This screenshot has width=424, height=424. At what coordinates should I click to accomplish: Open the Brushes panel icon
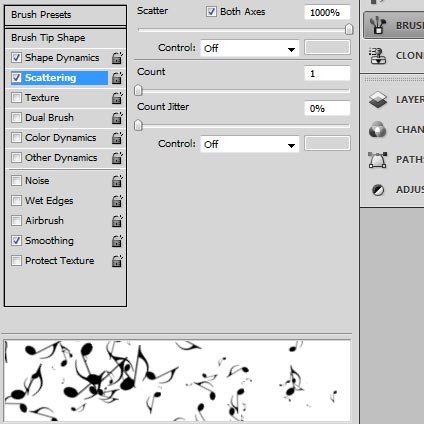[378, 25]
